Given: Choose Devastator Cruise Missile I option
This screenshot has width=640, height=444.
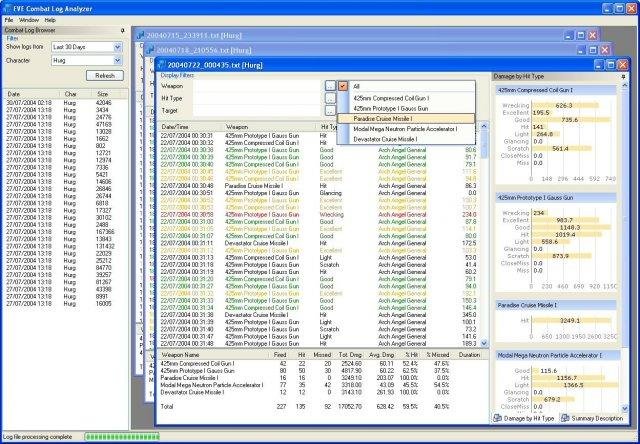Looking at the screenshot, I should pyautogui.click(x=406, y=139).
